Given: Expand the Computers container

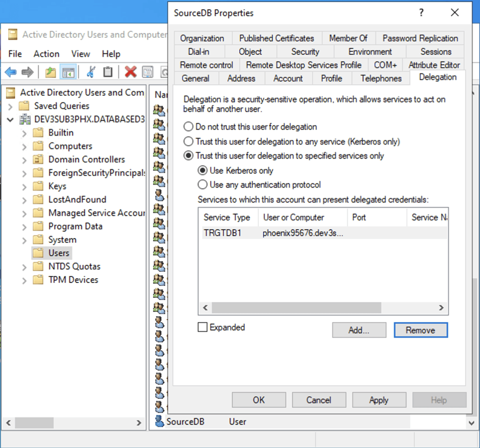Looking at the screenshot, I should [24, 146].
